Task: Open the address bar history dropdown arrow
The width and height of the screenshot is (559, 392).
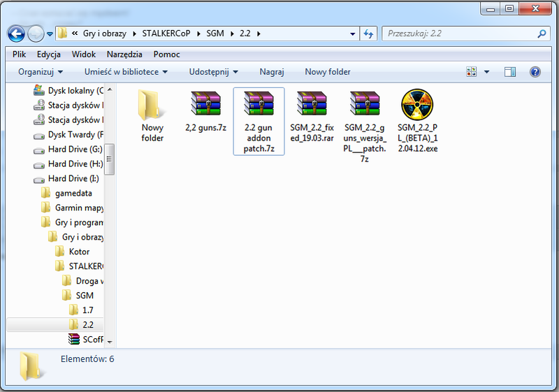Action: [352, 34]
